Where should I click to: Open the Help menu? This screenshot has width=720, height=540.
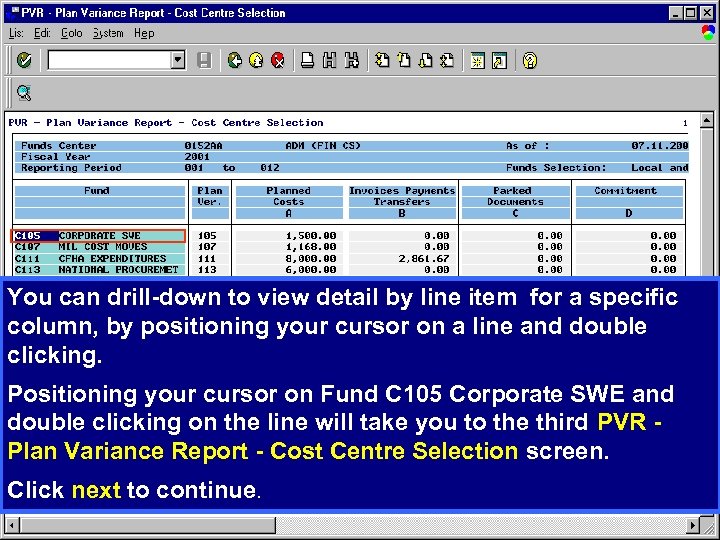click(144, 34)
